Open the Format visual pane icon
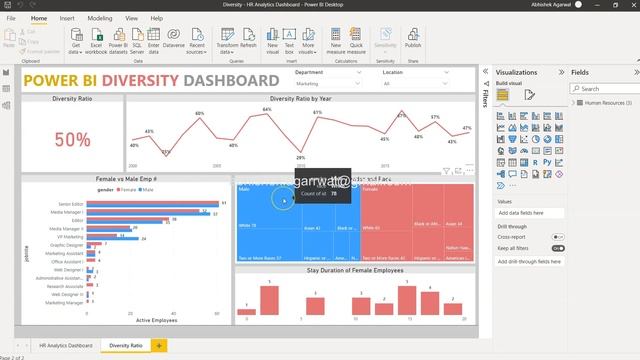Screen dimensions: 640x360 click(529, 95)
